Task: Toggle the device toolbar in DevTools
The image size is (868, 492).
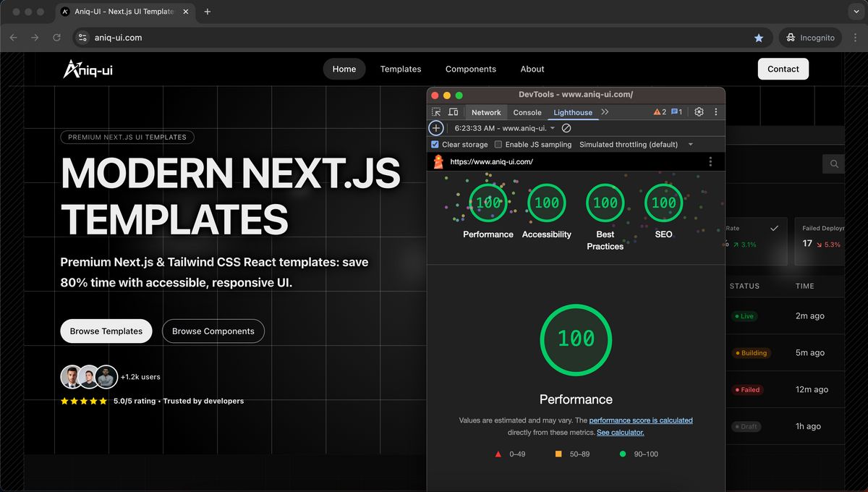Action: click(454, 112)
